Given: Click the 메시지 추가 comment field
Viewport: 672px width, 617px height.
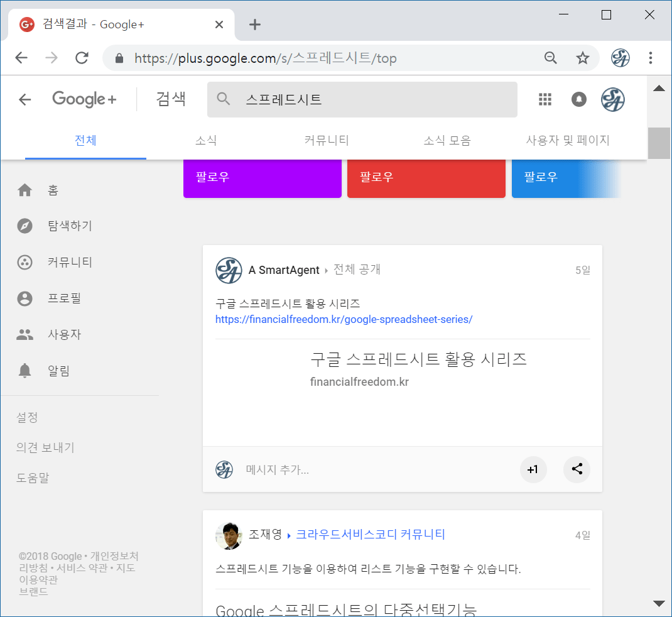Looking at the screenshot, I should pyautogui.click(x=377, y=469).
